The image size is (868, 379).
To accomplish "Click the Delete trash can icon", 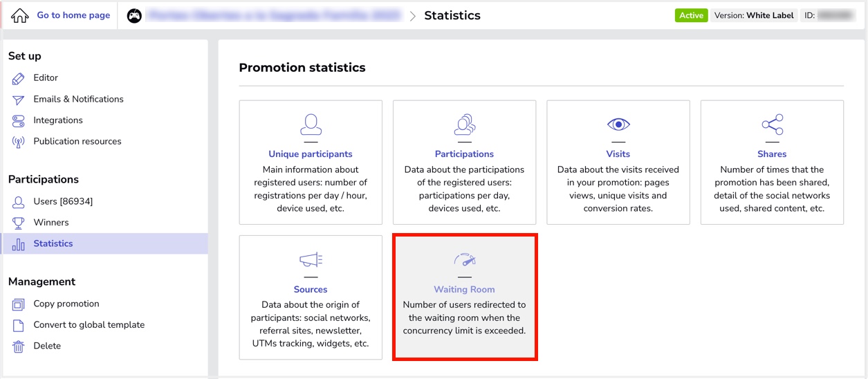I will (19, 346).
